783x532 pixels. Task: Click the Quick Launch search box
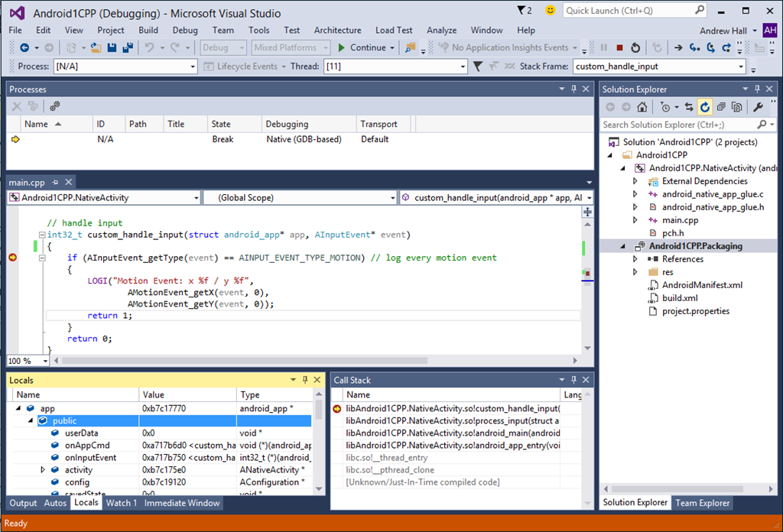(x=635, y=11)
